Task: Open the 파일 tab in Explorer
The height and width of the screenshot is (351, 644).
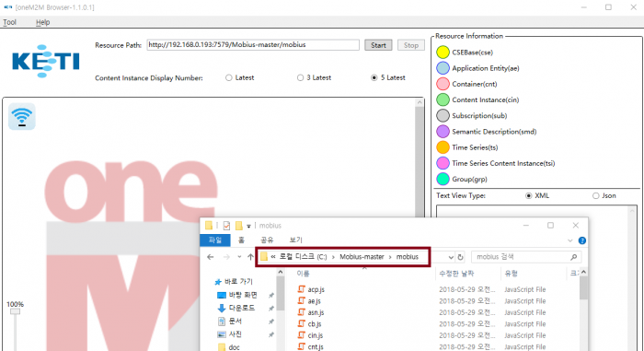Action: click(x=215, y=240)
